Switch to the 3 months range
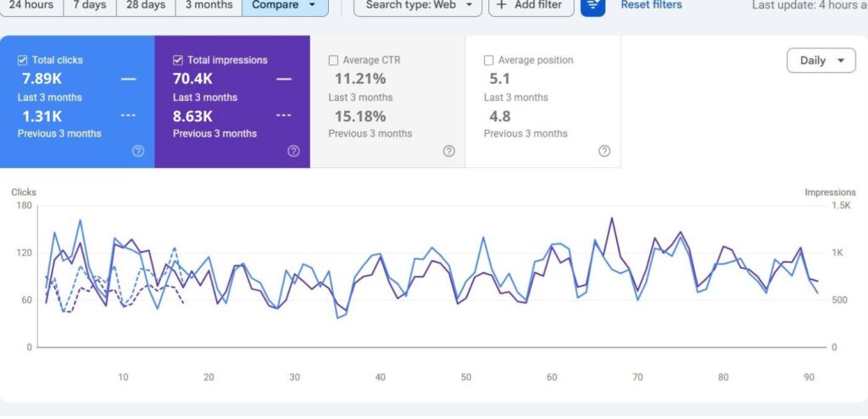Image resolution: width=868 pixels, height=419 pixels. (x=209, y=6)
